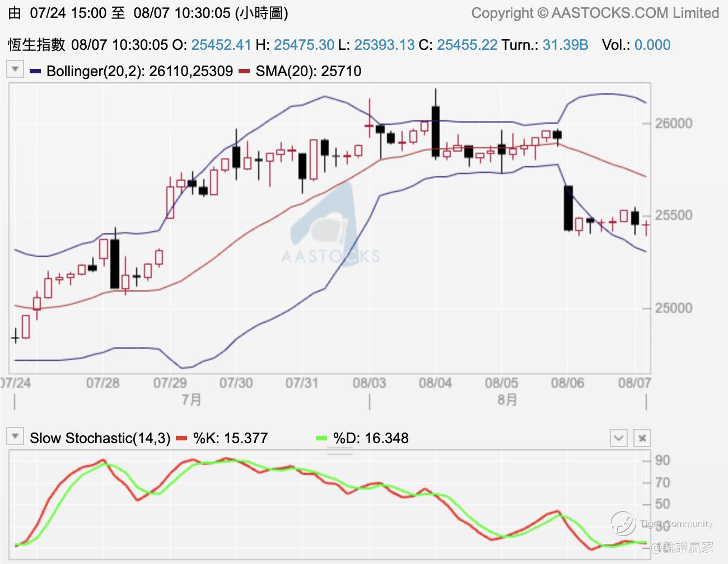This screenshot has width=728, height=564.
Task: Click the 26000 price axis label
Action: 674,124
